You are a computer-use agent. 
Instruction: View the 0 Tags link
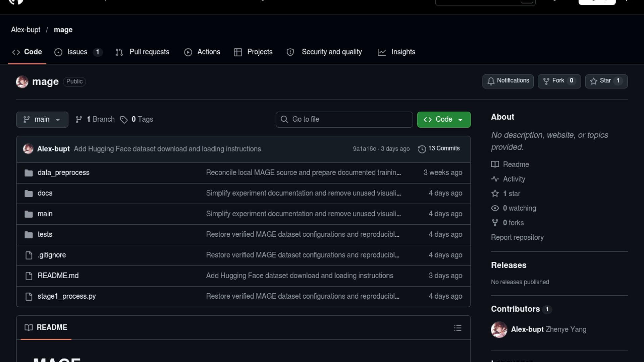[137, 119]
